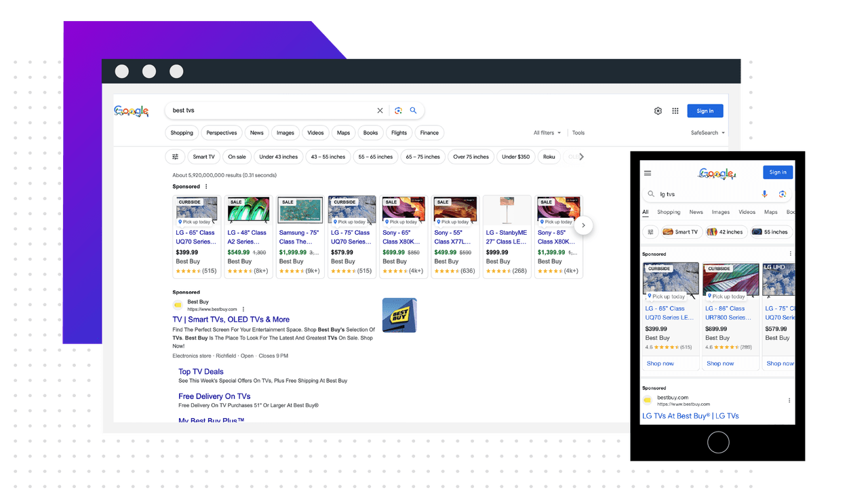Open the Samsung 75" Class product card
The height and width of the screenshot is (490, 868).
point(300,237)
